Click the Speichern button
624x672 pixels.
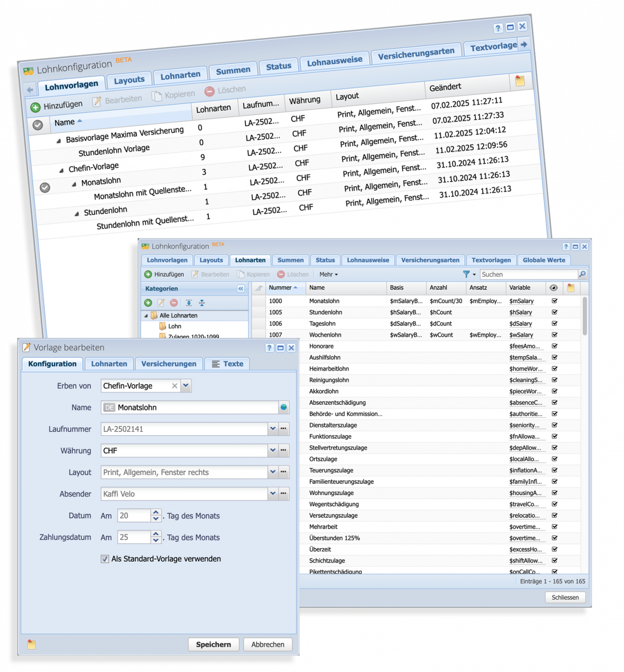click(x=213, y=645)
